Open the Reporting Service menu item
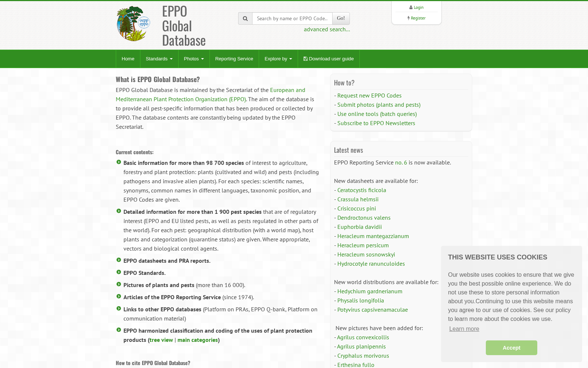This screenshot has width=588, height=368. 234,59
